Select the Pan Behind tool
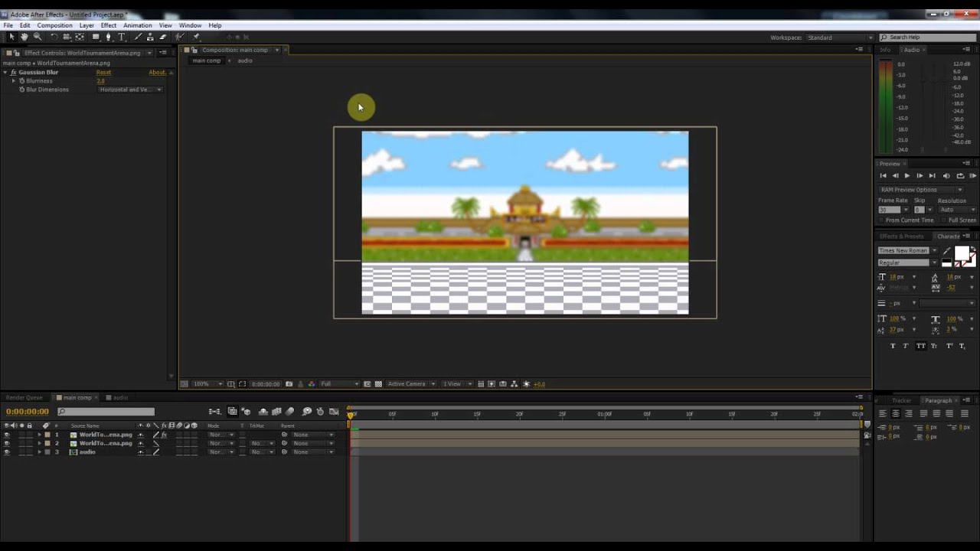 pos(80,37)
